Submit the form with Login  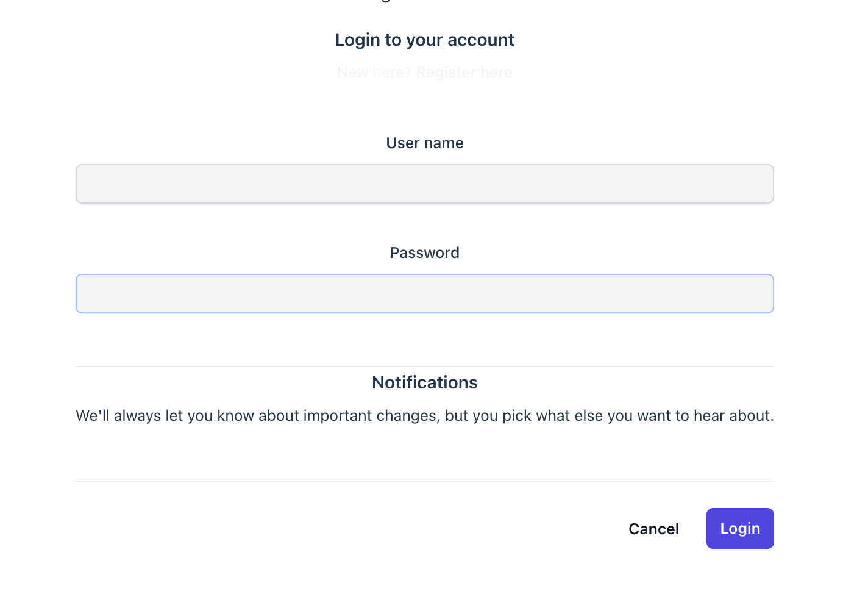pos(739,528)
